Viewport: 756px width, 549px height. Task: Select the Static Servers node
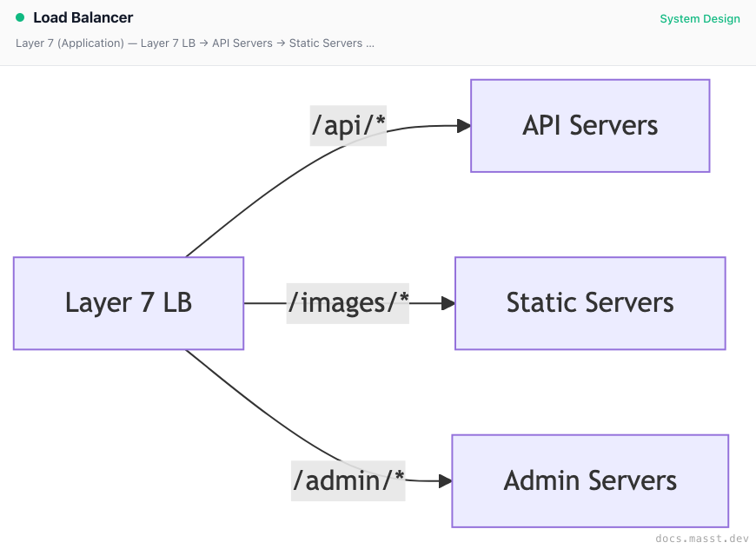(x=590, y=303)
